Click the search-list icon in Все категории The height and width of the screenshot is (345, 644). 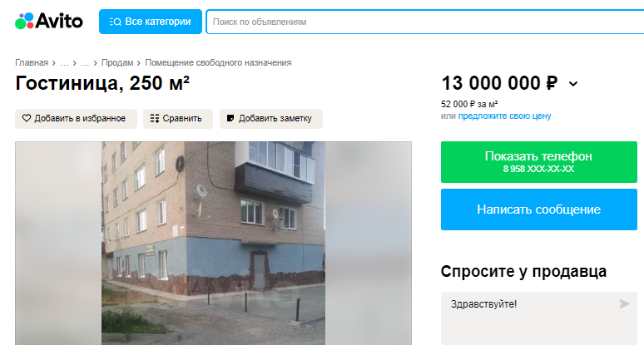(x=115, y=22)
